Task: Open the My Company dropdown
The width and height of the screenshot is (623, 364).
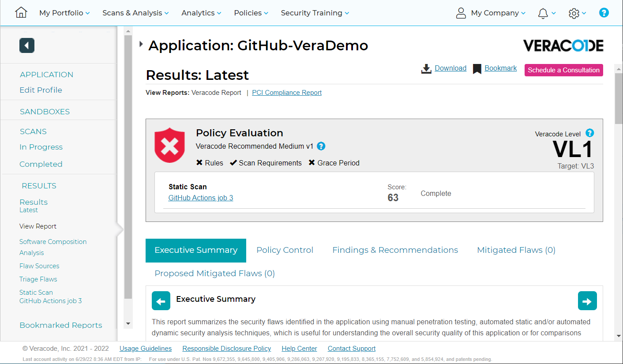Action: 498,13
